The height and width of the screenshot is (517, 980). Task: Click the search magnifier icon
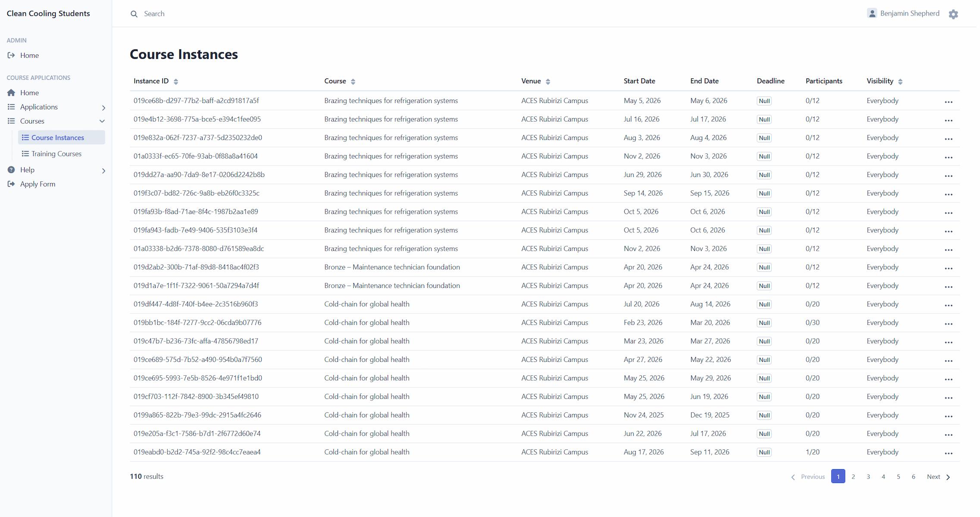pos(134,14)
